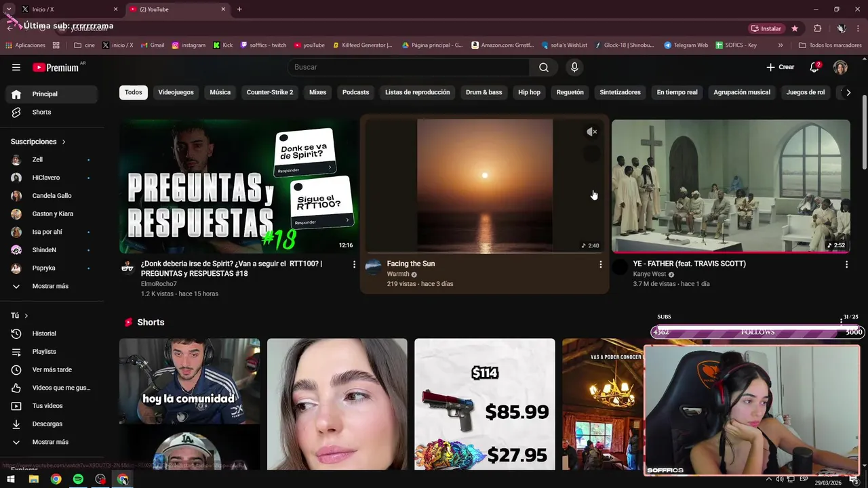Click the Warmth channel avatar
Screen dimensions: 868x488
374,266
